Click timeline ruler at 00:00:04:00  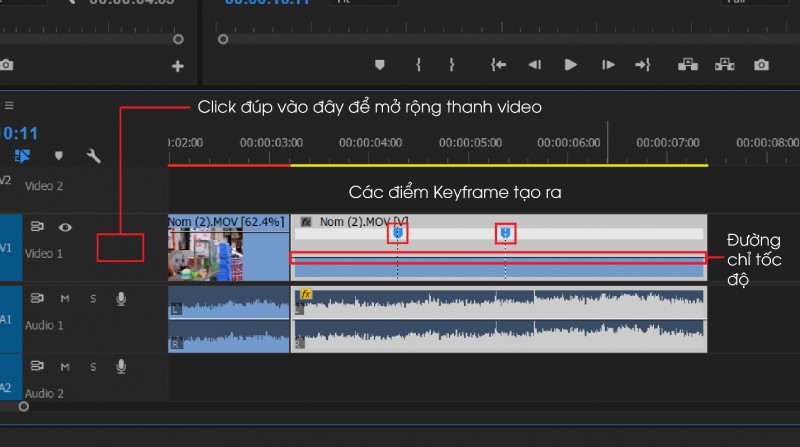[x=370, y=143]
